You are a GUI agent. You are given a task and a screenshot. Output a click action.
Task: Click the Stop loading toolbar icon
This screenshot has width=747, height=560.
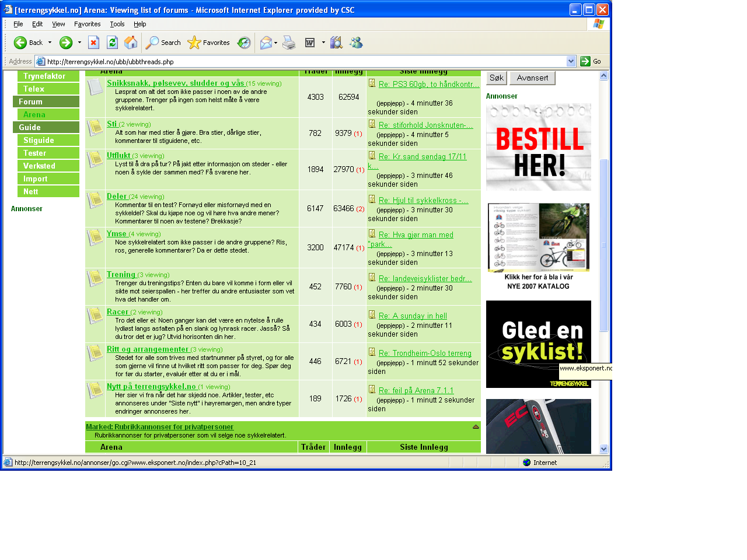click(x=93, y=43)
